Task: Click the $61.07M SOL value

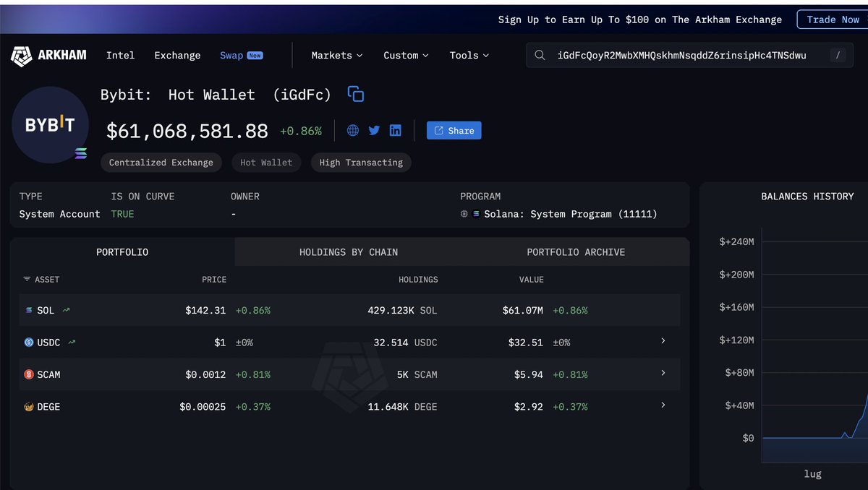Action: 523,310
